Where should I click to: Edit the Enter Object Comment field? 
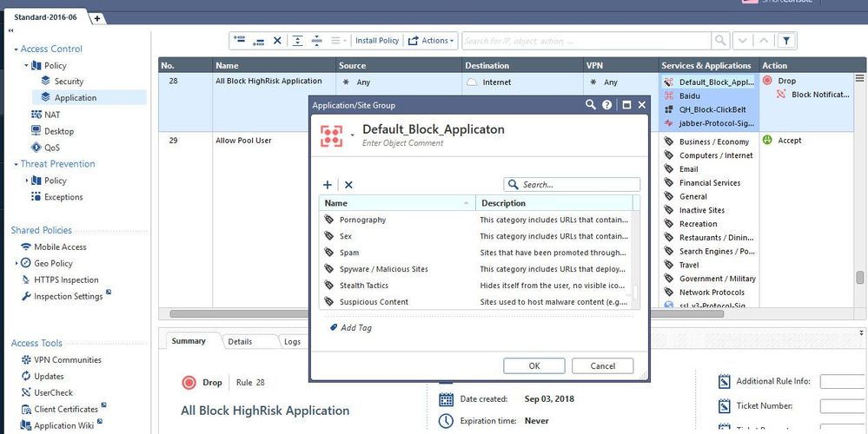[x=403, y=142]
